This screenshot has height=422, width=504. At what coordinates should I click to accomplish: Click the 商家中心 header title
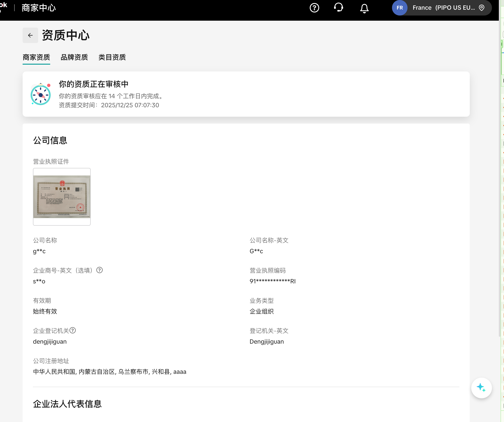tap(38, 8)
